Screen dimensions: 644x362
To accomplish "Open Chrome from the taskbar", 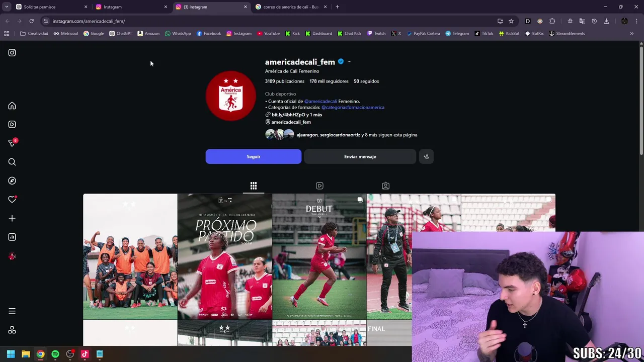I will [x=40, y=354].
